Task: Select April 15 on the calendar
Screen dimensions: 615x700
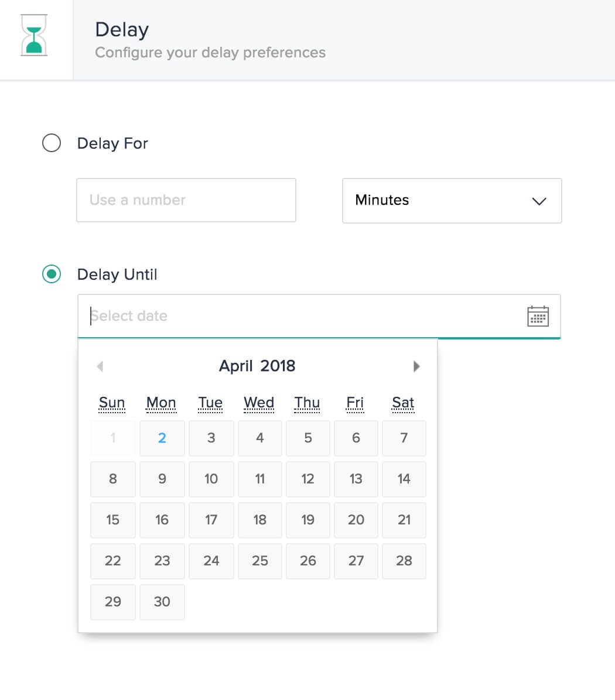Action: pyautogui.click(x=112, y=520)
